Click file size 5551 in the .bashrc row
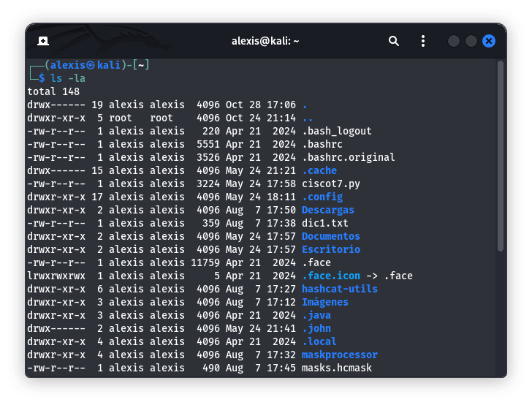The image size is (532, 405). tap(208, 144)
